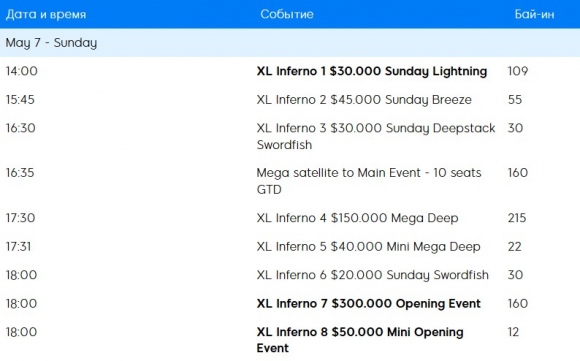Click the 15:45 start time cell

(20, 99)
